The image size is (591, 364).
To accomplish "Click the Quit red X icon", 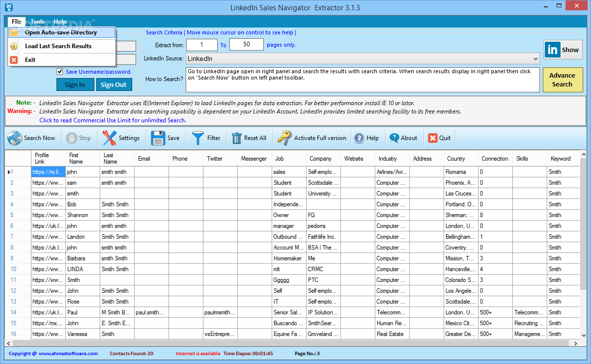I will (432, 138).
